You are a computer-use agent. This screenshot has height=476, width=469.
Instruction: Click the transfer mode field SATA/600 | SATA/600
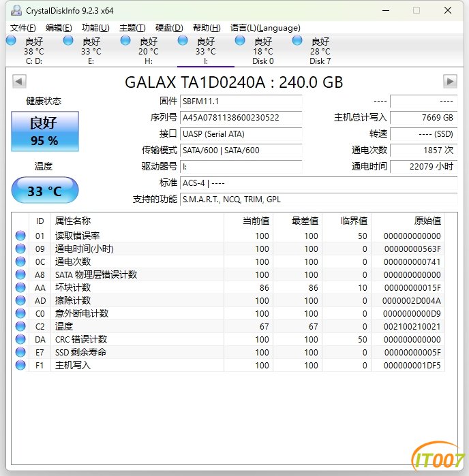241,150
